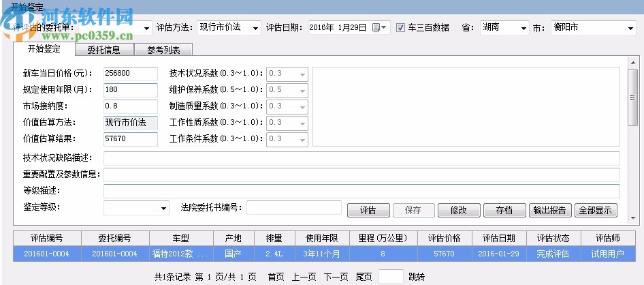Viewport: 644px width, 285px height.
Task: Open 待评估的委托单 dropdown
Action: tap(146, 29)
